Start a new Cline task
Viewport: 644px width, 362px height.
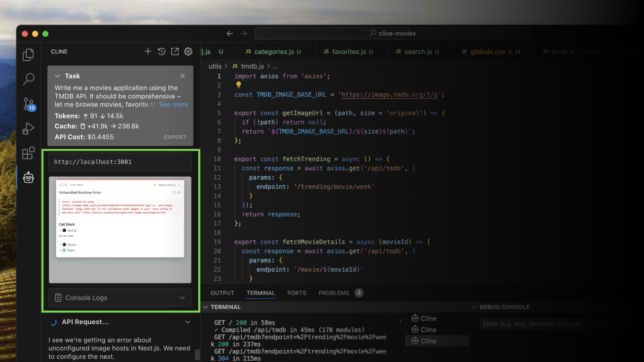click(148, 51)
